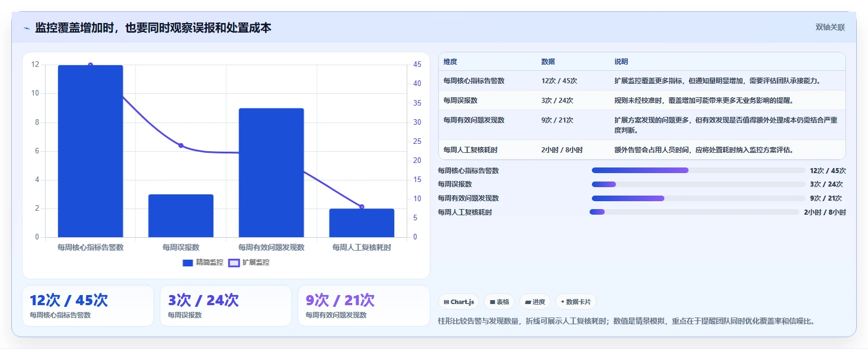Click the table cell 2小时 / 8小时
868x349 pixels.
point(561,150)
